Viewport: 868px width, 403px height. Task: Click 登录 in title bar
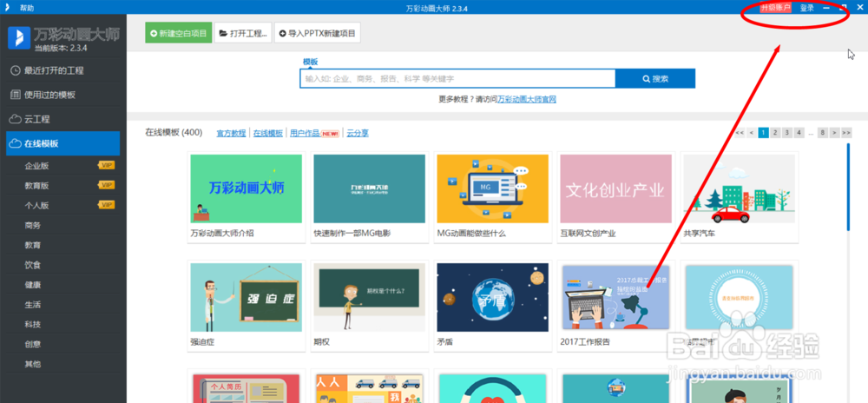coord(807,8)
